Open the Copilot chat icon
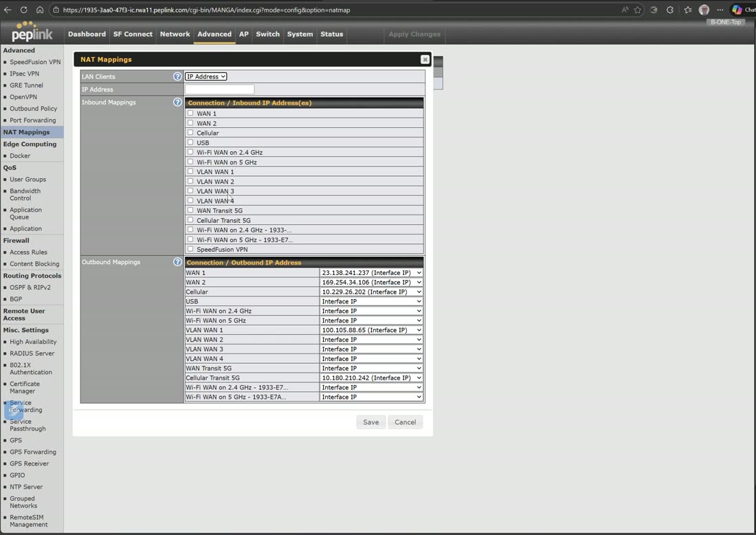This screenshot has width=756, height=535. (x=737, y=10)
